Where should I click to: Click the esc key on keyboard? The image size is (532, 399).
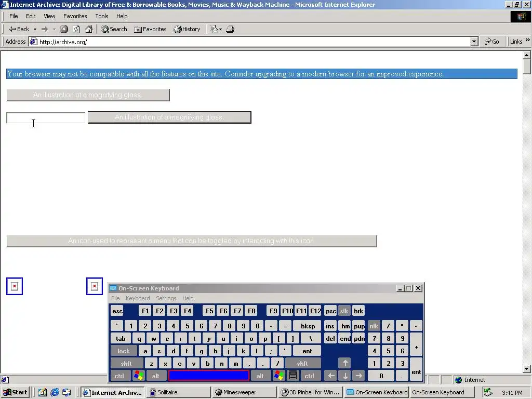[x=117, y=311]
